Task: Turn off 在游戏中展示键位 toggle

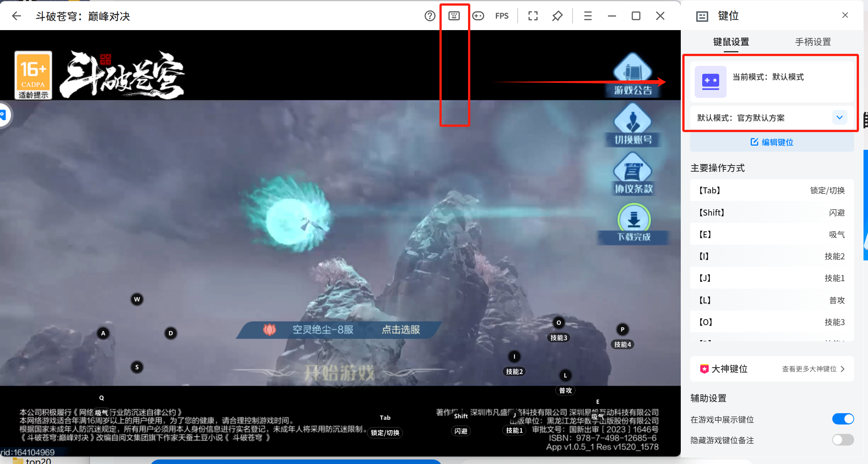Action: click(x=843, y=419)
